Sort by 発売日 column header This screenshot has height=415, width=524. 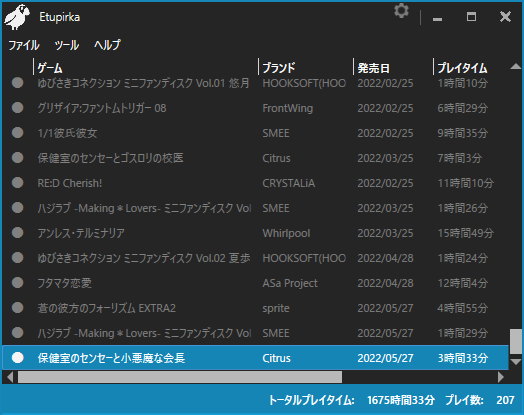tap(373, 68)
